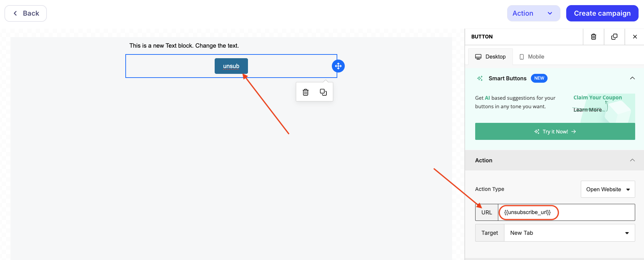Close the Button settings panel
The height and width of the screenshot is (260, 644).
634,37
